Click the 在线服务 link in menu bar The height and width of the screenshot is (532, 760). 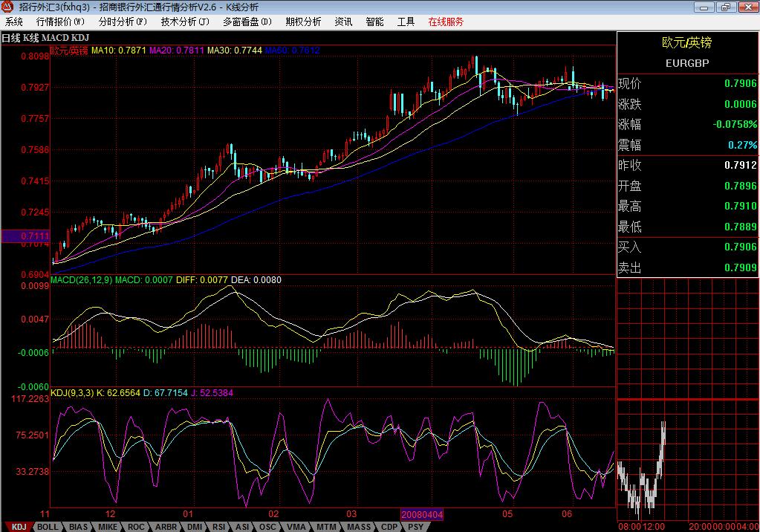[x=446, y=22]
